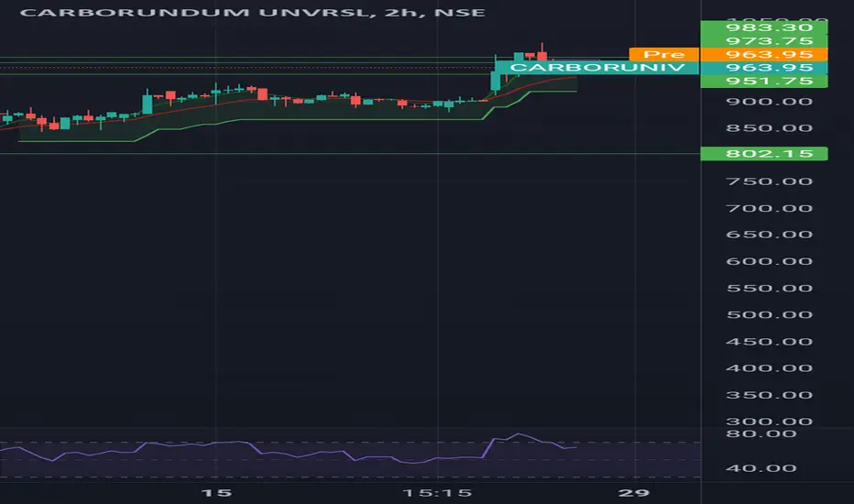
Task: Click the 900.00 price axis value
Action: coord(769,102)
